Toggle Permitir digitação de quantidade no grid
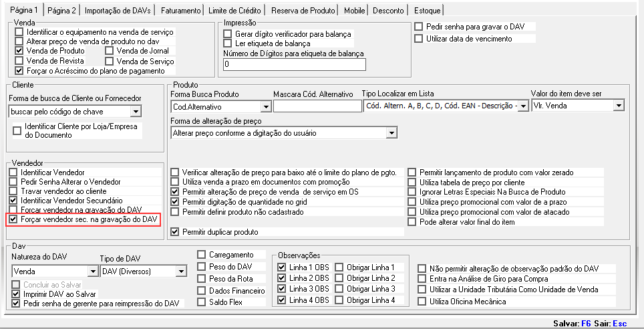The image size is (644, 329). [x=175, y=202]
